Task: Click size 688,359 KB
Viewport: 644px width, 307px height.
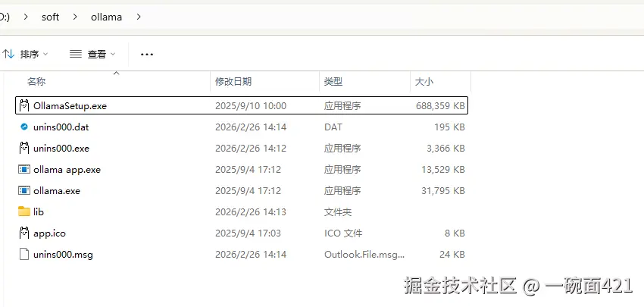Action: click(440, 105)
